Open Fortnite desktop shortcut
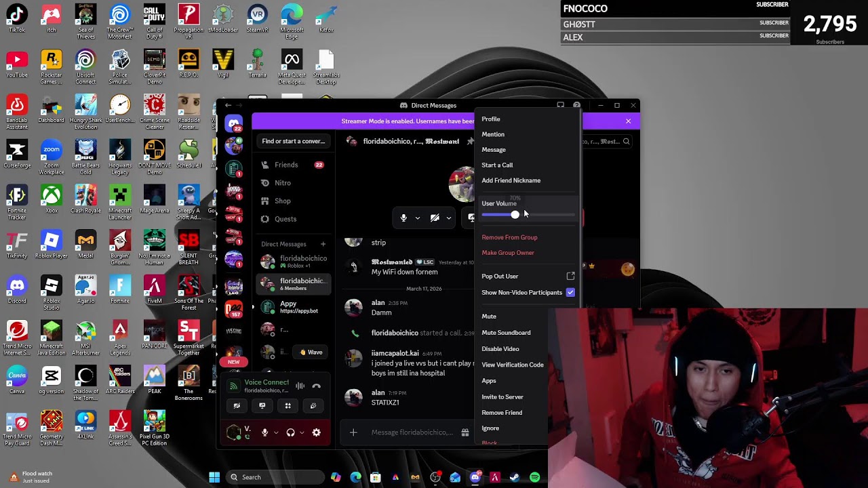This screenshot has height=488, width=868. click(x=120, y=290)
